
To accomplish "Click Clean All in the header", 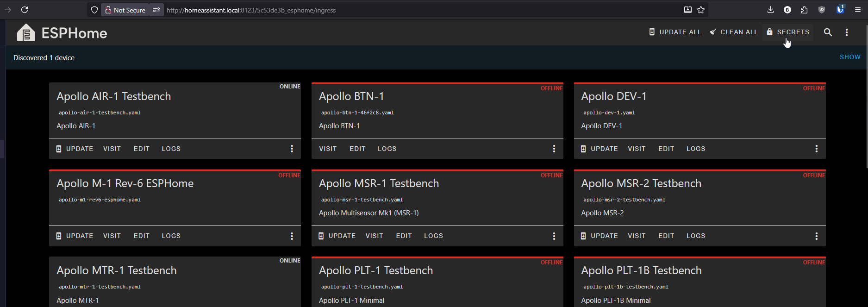I will tap(734, 32).
